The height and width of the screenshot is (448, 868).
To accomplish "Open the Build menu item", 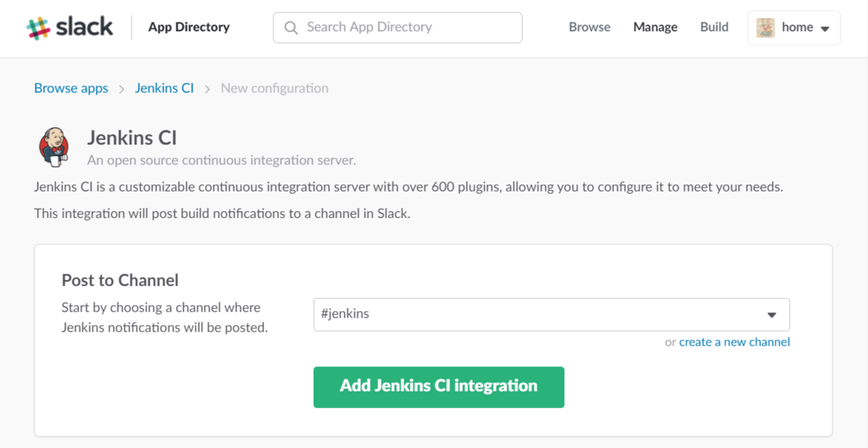I will click(714, 27).
